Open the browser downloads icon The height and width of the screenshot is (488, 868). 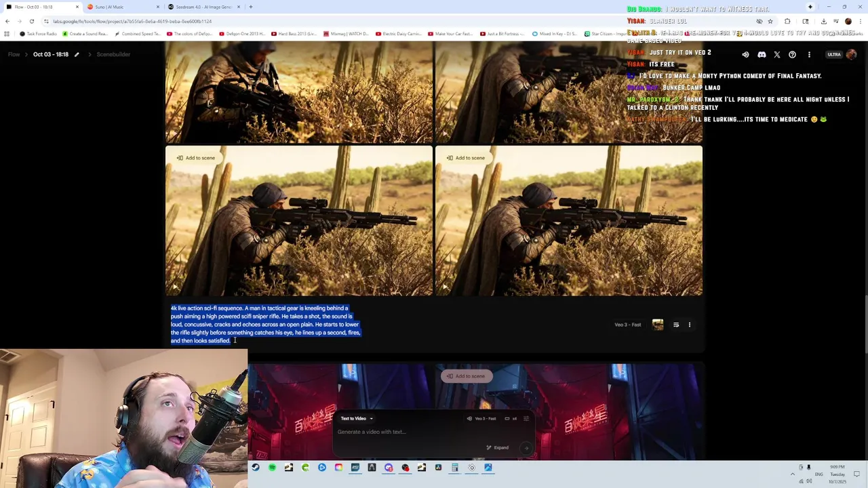tap(823, 21)
